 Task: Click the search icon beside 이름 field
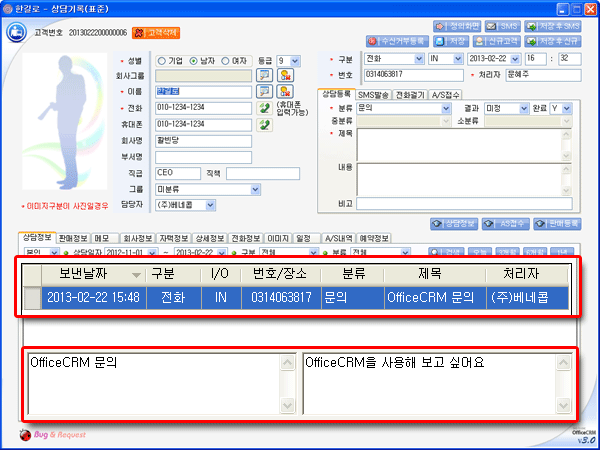click(x=265, y=91)
